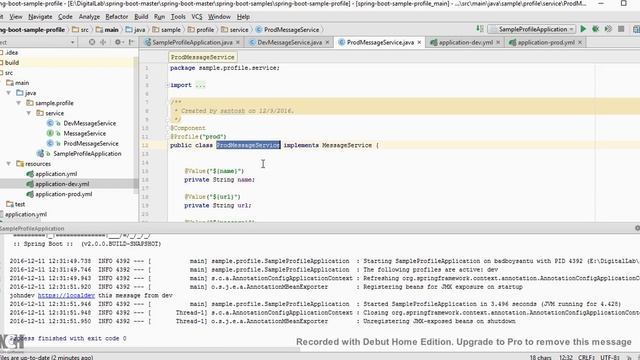Click the Make Project arrows icon

pyautogui.click(x=480, y=29)
